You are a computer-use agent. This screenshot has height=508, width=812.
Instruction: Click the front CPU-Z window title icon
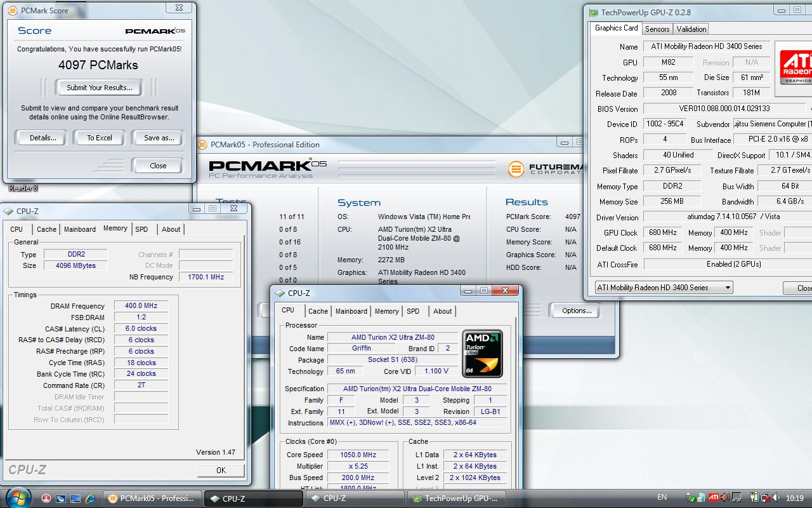click(x=280, y=293)
